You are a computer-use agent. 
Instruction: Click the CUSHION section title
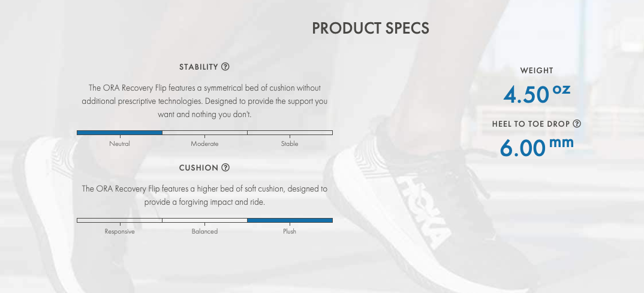point(198,168)
